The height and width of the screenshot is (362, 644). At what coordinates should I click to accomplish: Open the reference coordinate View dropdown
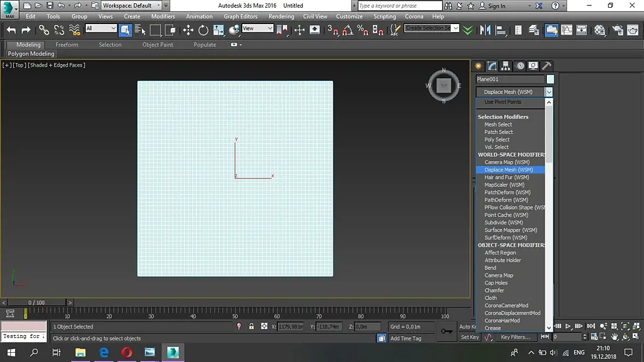[258, 28]
